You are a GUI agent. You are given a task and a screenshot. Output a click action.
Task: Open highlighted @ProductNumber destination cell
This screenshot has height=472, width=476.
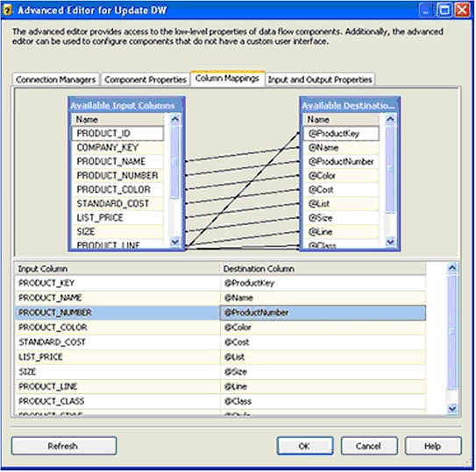(323, 313)
